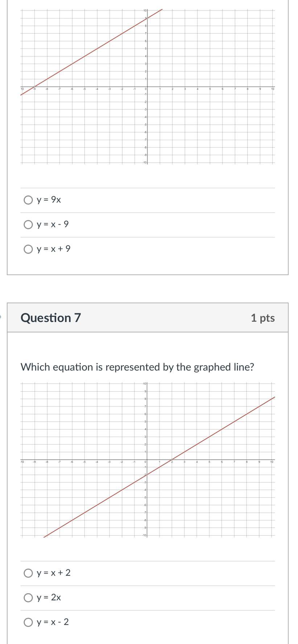Click the "y = x - 9" answer text
The image size is (298, 644).
53,224
